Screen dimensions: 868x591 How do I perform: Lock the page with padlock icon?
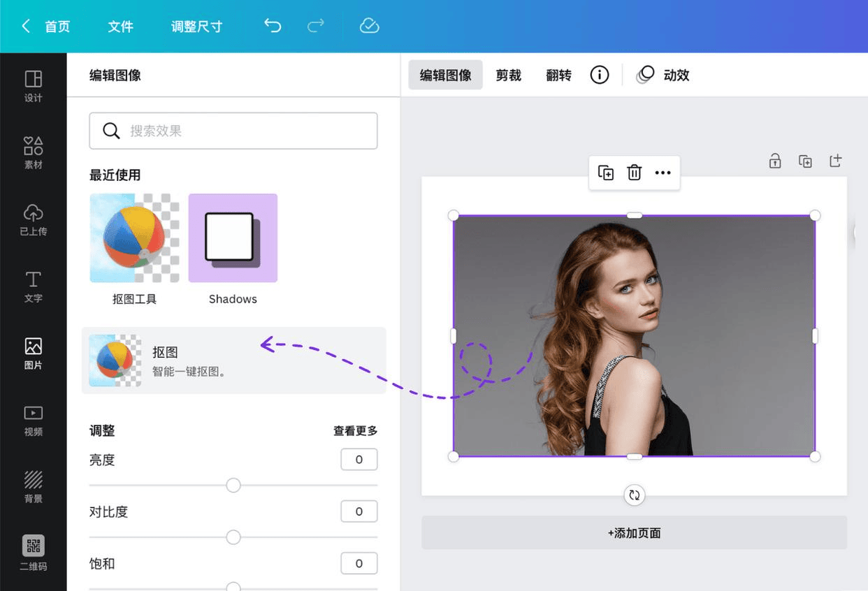point(775,161)
